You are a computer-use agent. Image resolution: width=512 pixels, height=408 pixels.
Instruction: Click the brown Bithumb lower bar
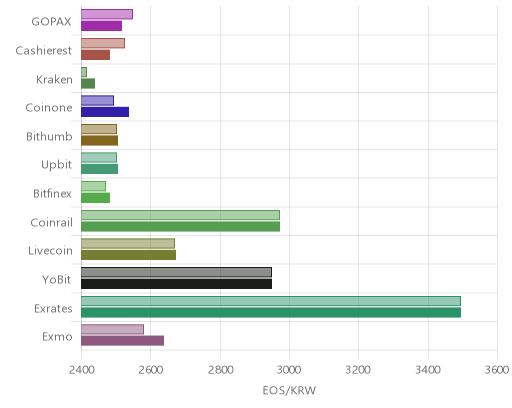point(99,141)
